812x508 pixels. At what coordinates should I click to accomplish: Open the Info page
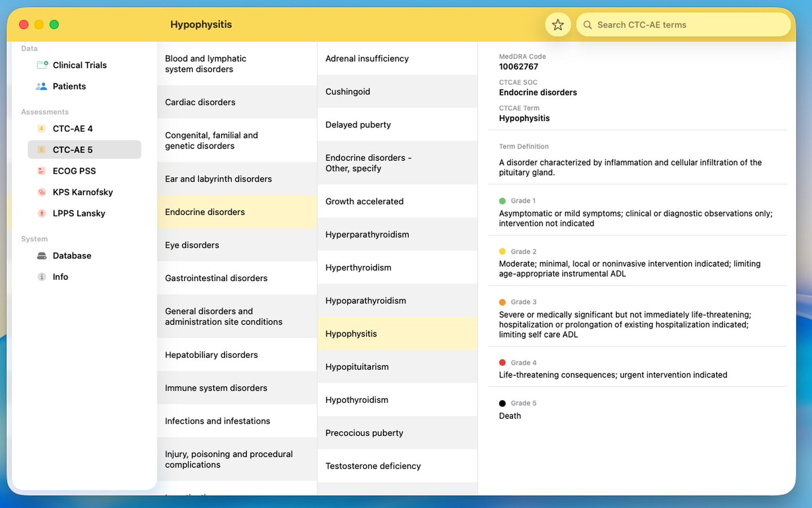(x=85, y=277)
